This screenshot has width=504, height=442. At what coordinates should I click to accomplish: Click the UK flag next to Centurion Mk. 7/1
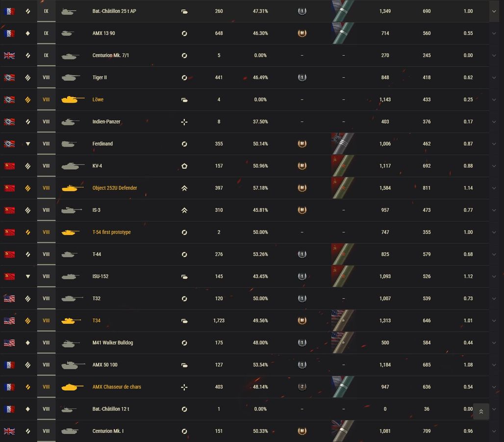click(9, 55)
